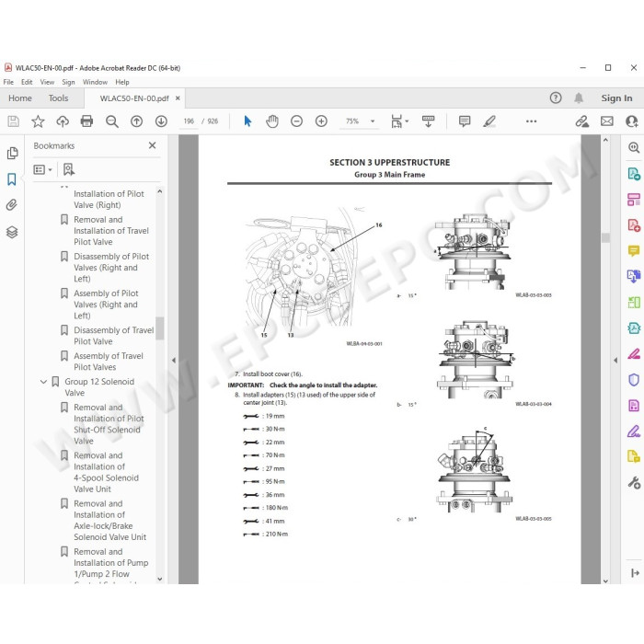Open bookmark 4-Spool Solenoid Valve Unit

pyautogui.click(x=106, y=472)
